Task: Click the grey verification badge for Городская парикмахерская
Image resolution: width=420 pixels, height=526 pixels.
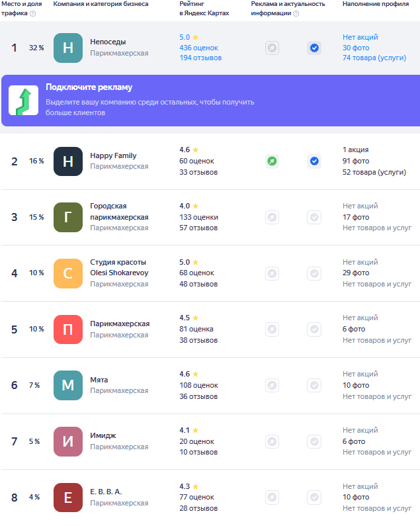Action: coord(314,218)
